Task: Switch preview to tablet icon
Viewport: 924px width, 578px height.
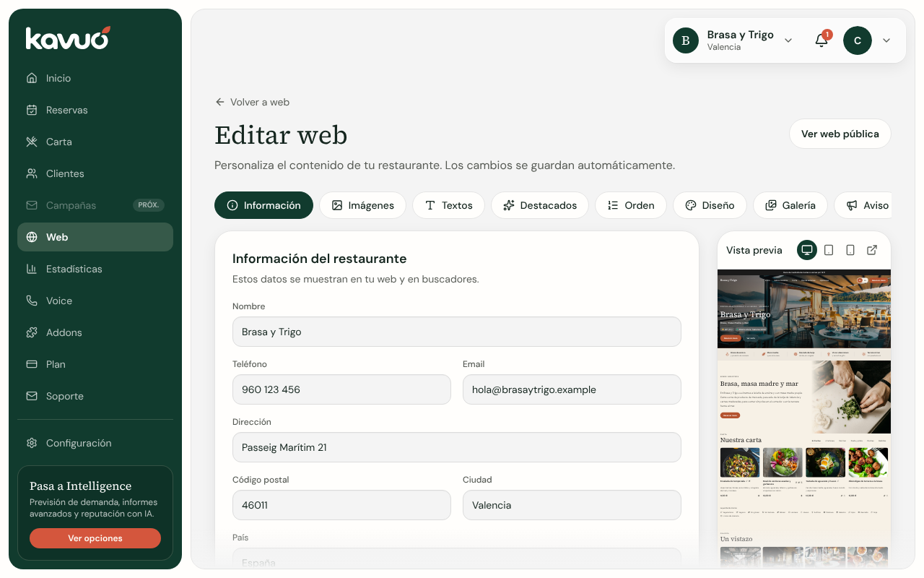Action: click(x=829, y=250)
